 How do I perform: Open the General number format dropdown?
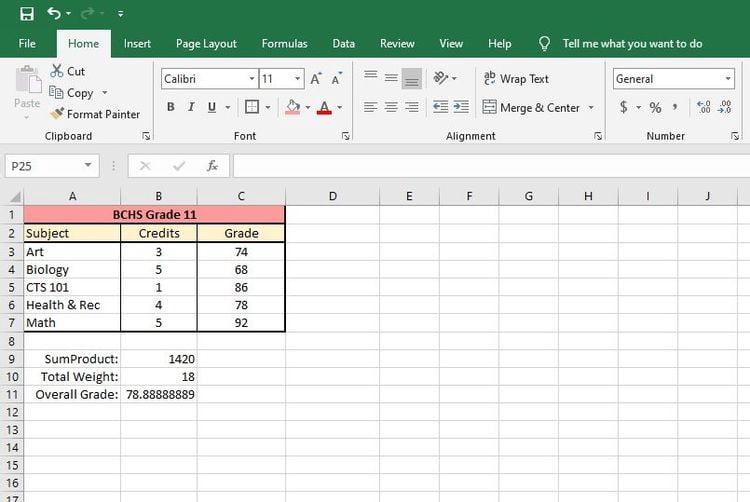tap(728, 79)
